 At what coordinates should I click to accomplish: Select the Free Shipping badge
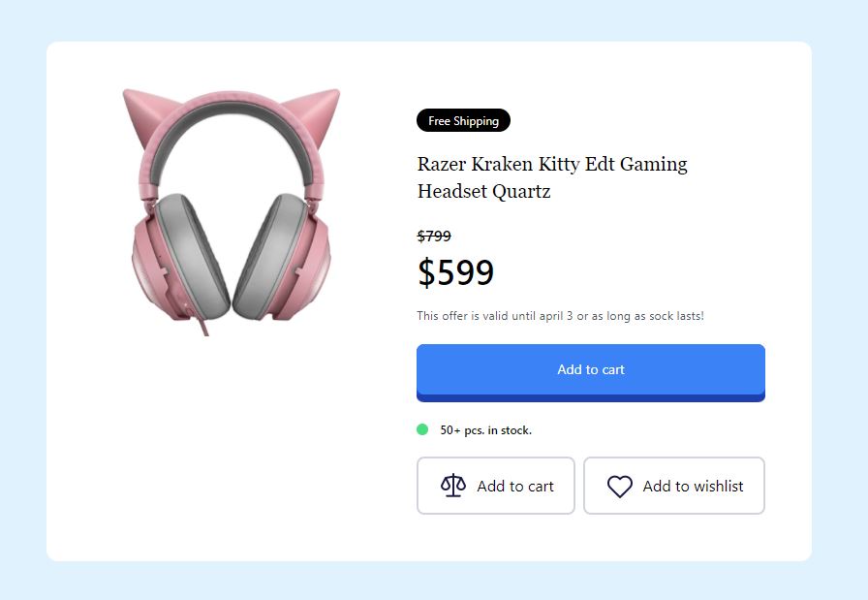coord(463,120)
